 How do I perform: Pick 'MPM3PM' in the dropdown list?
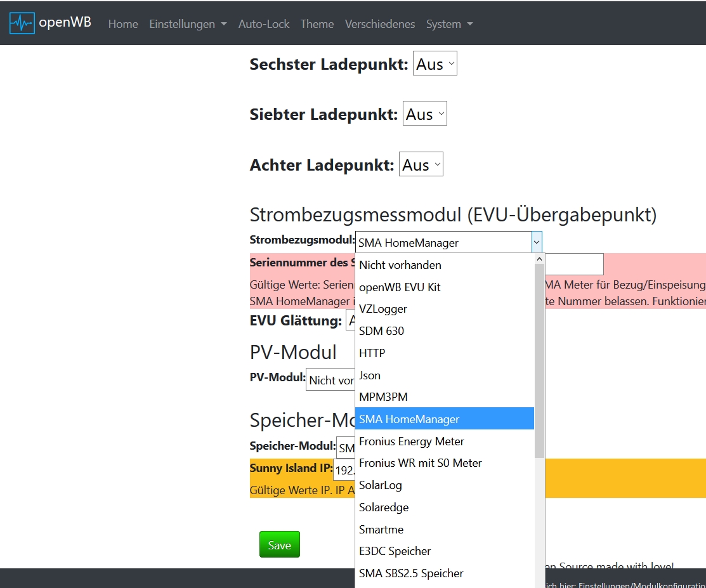click(445, 396)
